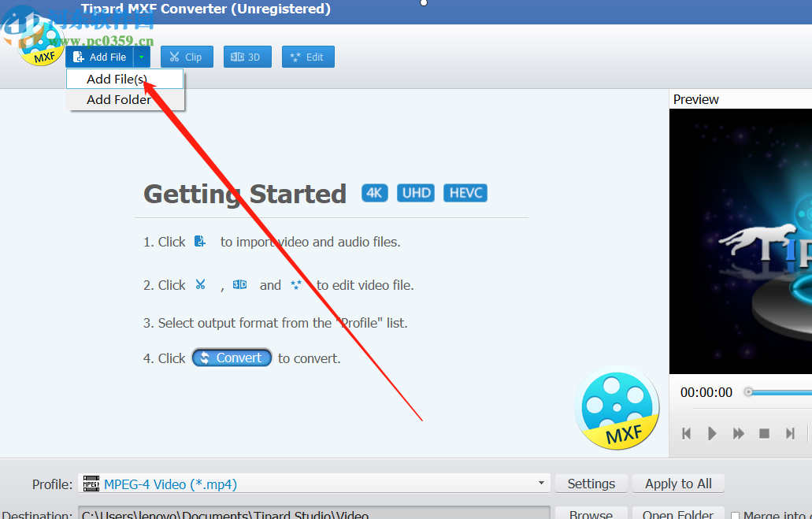This screenshot has height=519, width=812.
Task: Choose Add Folder from the menu
Action: 124,99
